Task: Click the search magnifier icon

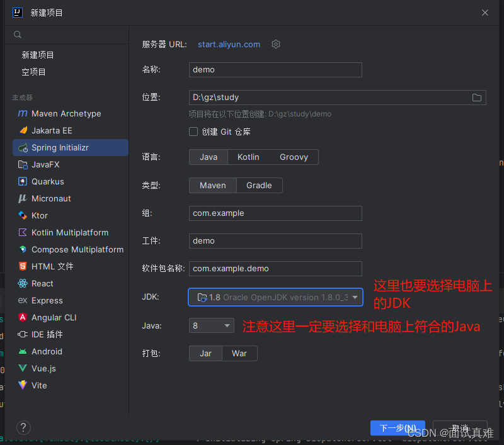Action: (x=18, y=35)
